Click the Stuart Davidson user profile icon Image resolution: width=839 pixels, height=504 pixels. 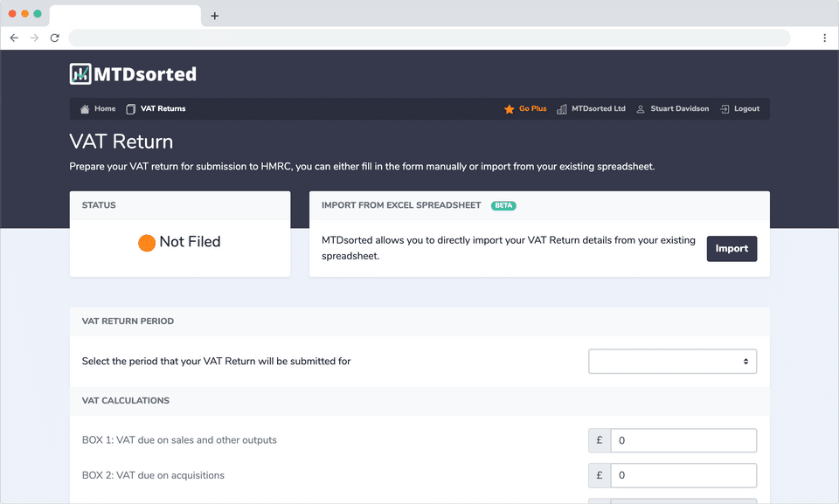[x=641, y=109]
